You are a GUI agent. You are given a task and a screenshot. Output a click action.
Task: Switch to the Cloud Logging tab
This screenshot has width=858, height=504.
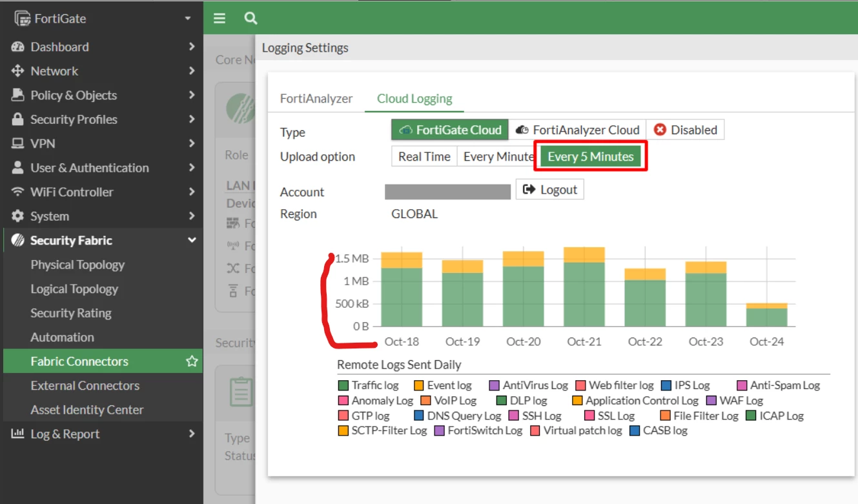[414, 99]
